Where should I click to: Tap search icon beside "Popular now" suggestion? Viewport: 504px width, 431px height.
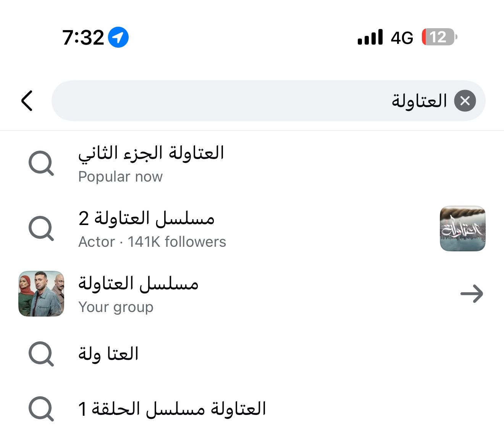(x=41, y=164)
